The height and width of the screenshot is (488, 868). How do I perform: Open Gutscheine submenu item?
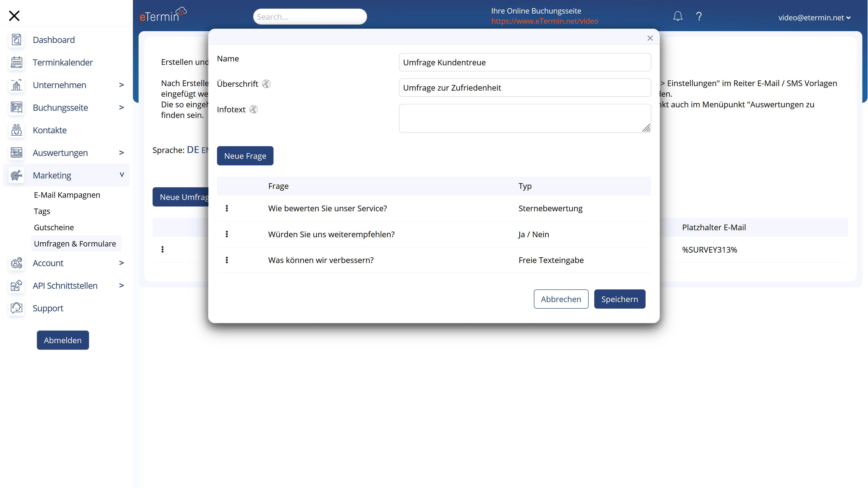tap(54, 227)
